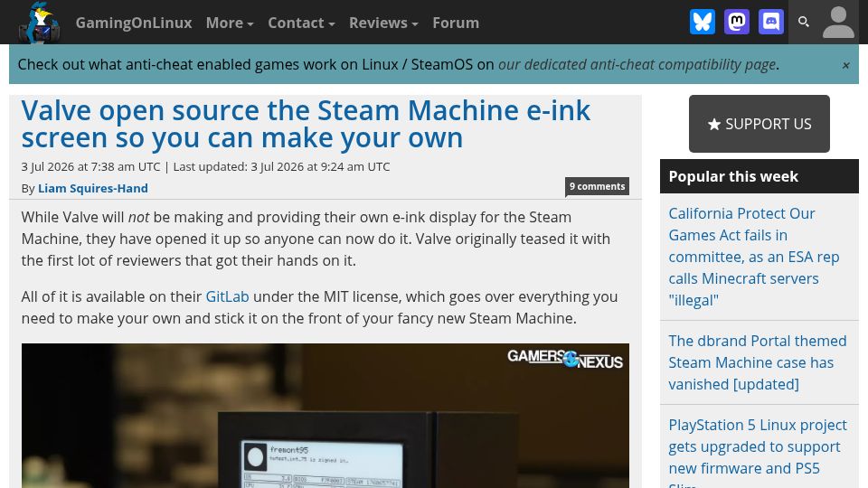Open the PlayStation 5 Linux project article
The image size is (868, 488).
pos(758,452)
